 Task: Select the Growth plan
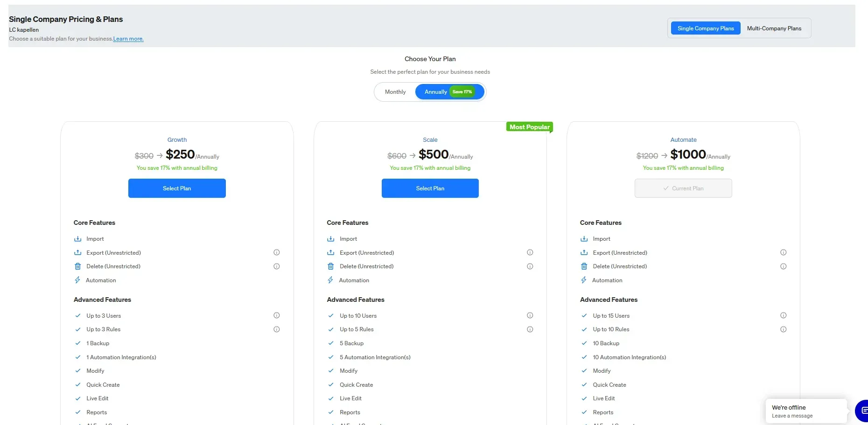tap(177, 188)
